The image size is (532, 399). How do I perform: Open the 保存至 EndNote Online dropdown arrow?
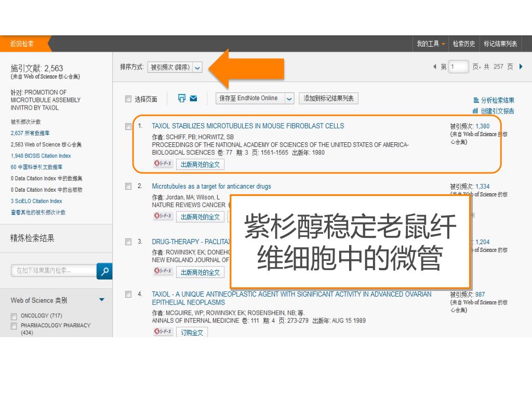click(289, 99)
